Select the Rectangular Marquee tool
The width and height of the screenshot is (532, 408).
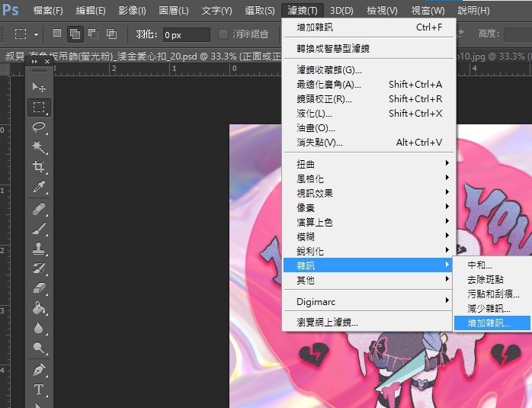(x=39, y=108)
